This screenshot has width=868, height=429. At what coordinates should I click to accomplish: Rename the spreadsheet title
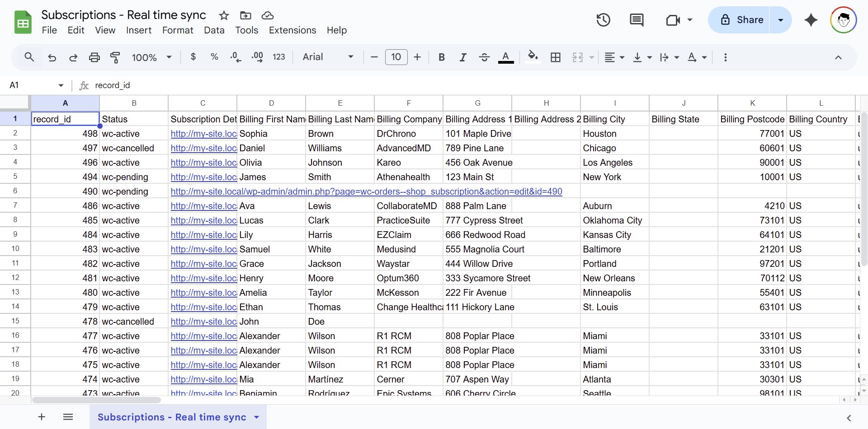tap(123, 15)
